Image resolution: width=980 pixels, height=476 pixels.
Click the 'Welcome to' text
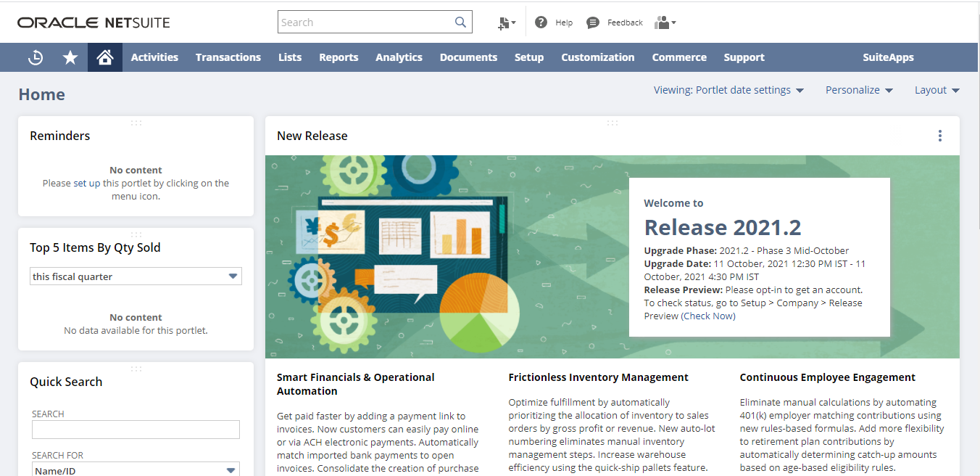click(673, 203)
